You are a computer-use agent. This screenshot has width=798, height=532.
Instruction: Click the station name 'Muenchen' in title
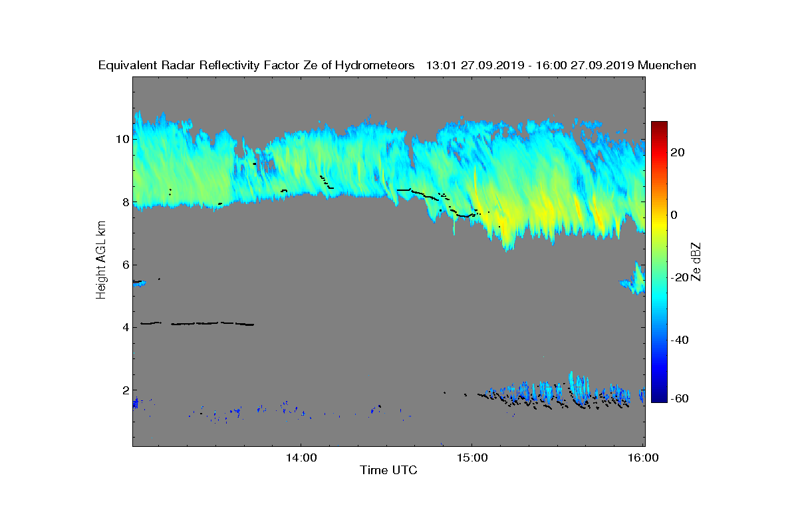tap(667, 65)
